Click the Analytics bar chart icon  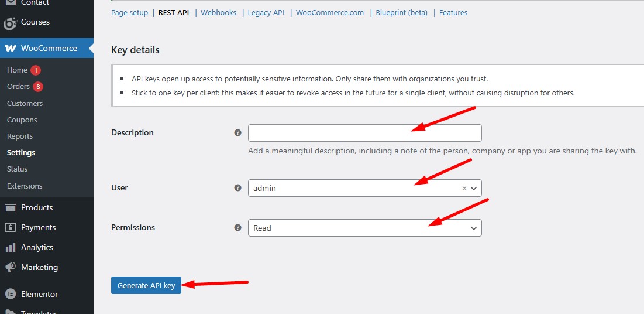11,247
